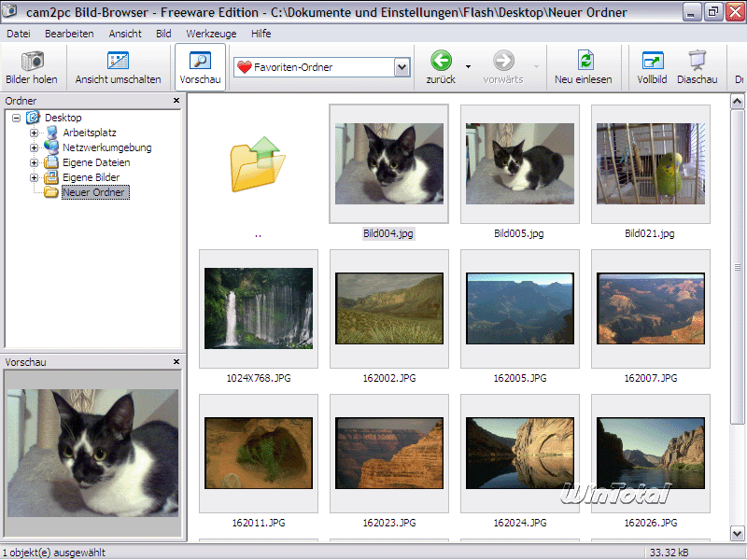The width and height of the screenshot is (747, 560).
Task: Click the Neu einlesen refresh icon
Action: 585,62
